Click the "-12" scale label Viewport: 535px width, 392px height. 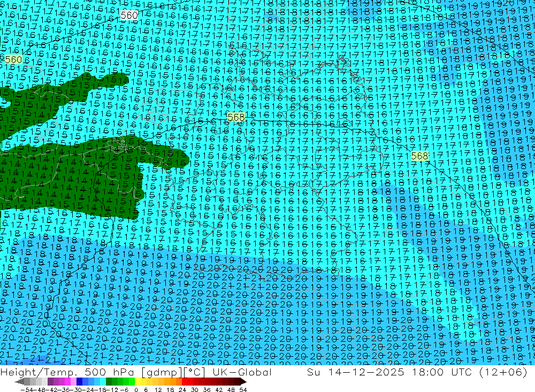112,390
